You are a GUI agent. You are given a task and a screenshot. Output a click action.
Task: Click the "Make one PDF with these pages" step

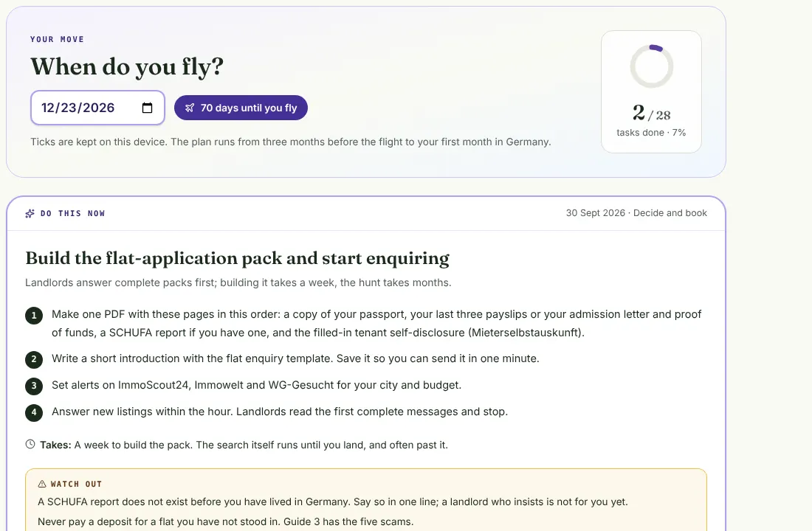[376, 324]
